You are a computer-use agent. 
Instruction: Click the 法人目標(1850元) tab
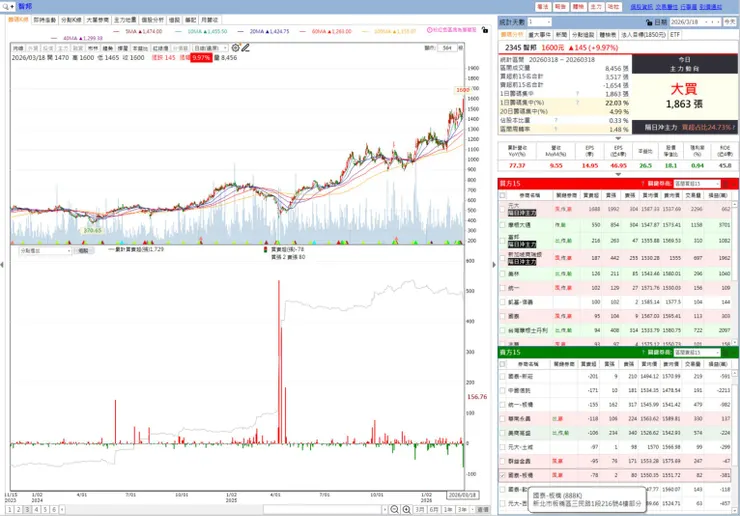[643, 35]
